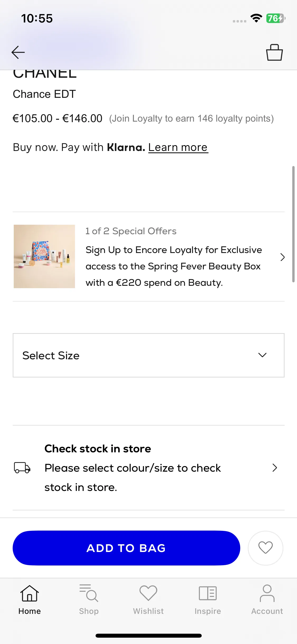Tap the Home icon in bottom bar

(30, 600)
